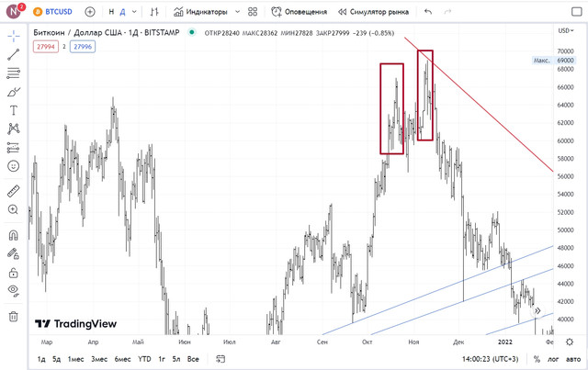This screenshot has width=588, height=370.
Task: Undo the last chart action
Action: 428,12
